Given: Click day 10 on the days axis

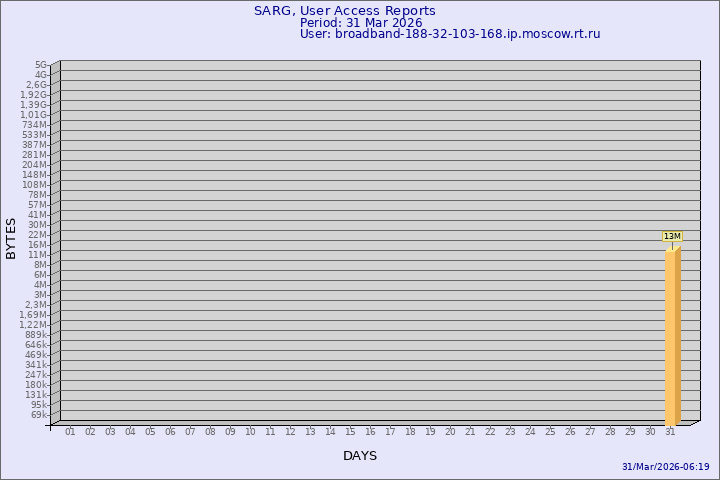Looking at the screenshot, I should (x=250, y=432).
